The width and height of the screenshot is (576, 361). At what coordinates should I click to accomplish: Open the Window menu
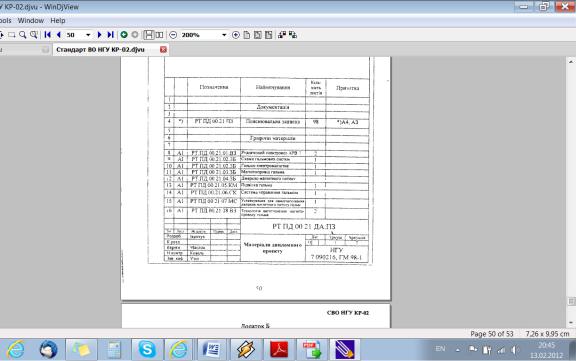(x=31, y=21)
